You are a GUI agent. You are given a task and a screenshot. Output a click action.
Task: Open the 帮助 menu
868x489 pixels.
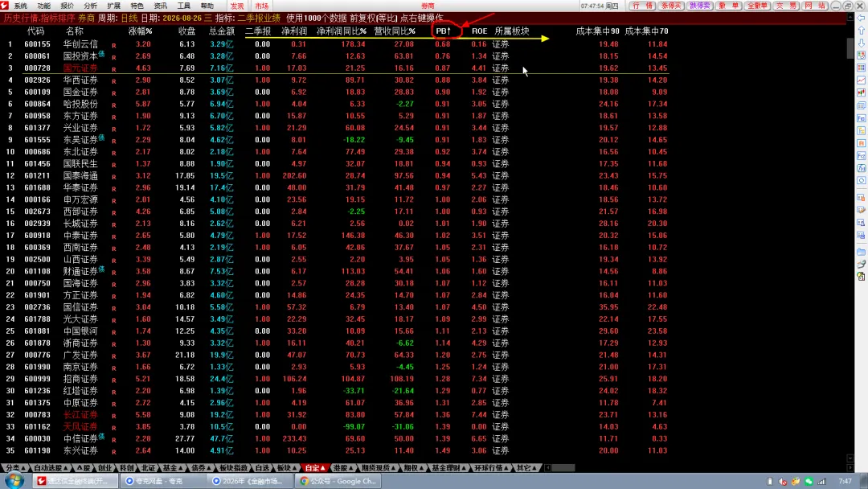(x=207, y=6)
